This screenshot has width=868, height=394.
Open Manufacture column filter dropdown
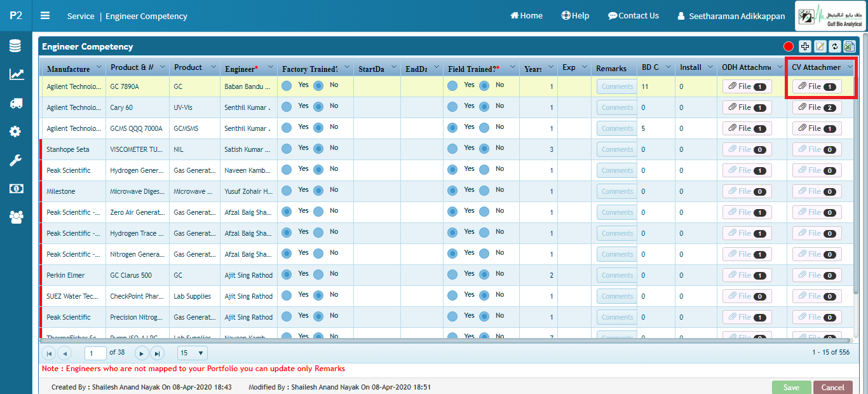tap(98, 67)
